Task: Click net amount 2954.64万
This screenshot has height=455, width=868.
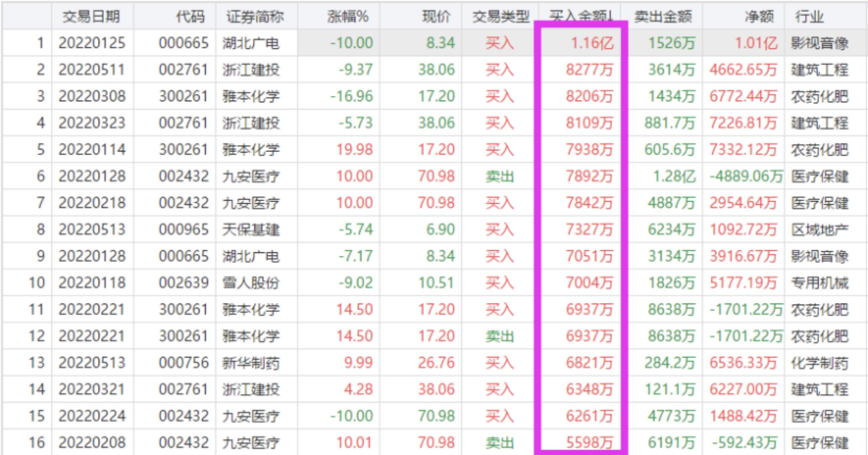Action: [x=743, y=203]
